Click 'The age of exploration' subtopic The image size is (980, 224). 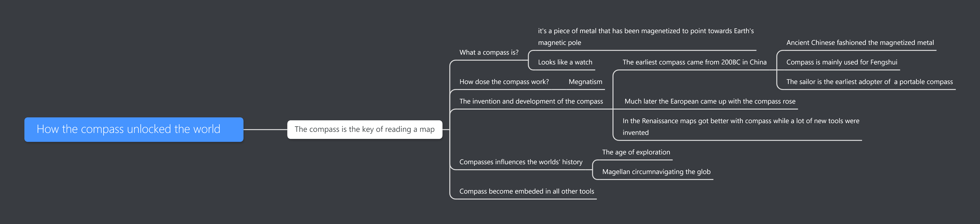(x=636, y=152)
